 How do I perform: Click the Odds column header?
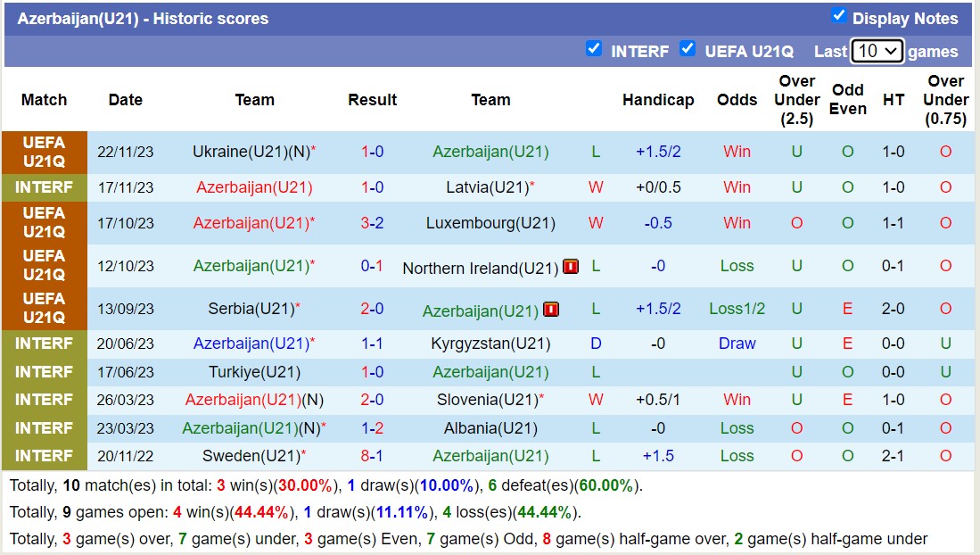click(x=737, y=100)
